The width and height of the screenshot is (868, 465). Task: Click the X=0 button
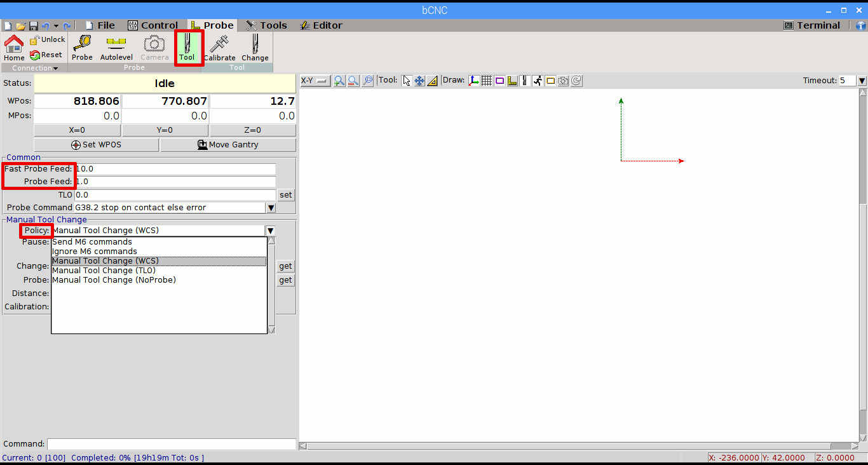[77, 130]
